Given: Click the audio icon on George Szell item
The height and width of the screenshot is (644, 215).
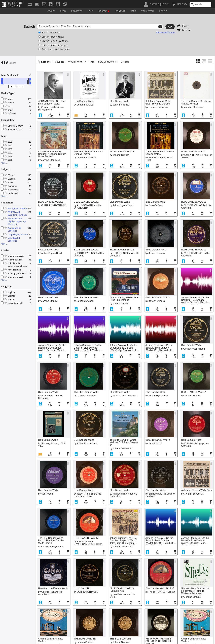Looking at the screenshot, I should [x=40, y=115].
